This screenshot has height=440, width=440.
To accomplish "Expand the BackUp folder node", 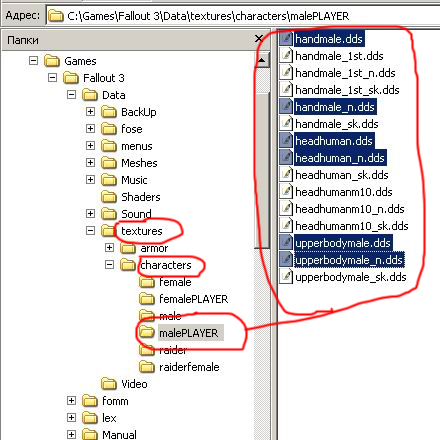I will 90,111.
